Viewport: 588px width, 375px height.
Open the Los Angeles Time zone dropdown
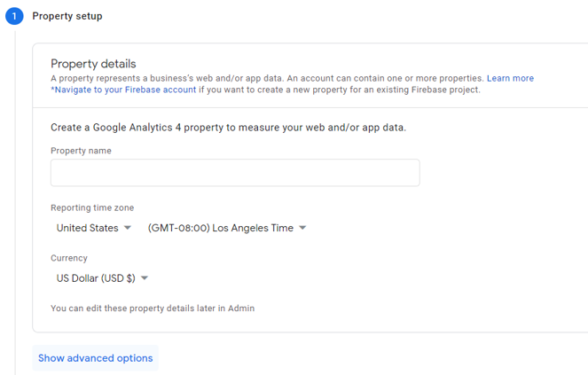[227, 228]
